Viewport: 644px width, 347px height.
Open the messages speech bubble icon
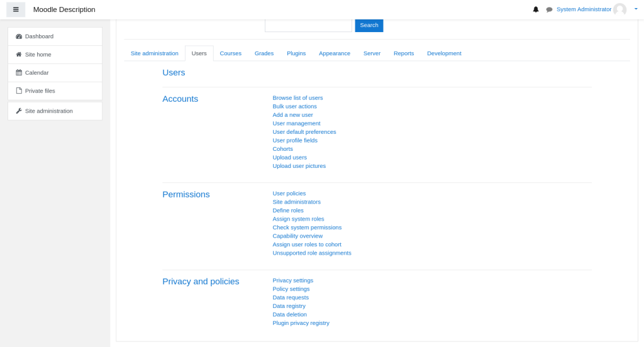tap(549, 9)
